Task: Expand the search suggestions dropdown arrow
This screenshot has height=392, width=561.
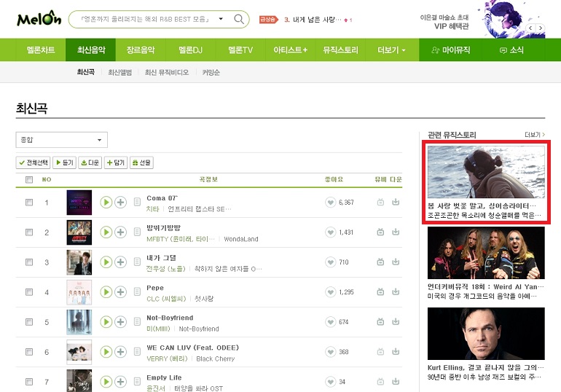Action: pyautogui.click(x=221, y=19)
